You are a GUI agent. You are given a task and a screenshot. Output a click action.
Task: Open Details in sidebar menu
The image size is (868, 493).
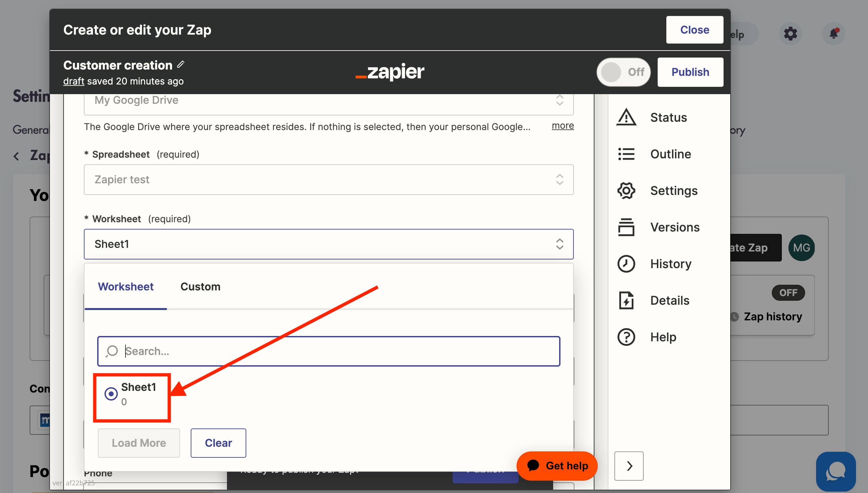pos(670,300)
